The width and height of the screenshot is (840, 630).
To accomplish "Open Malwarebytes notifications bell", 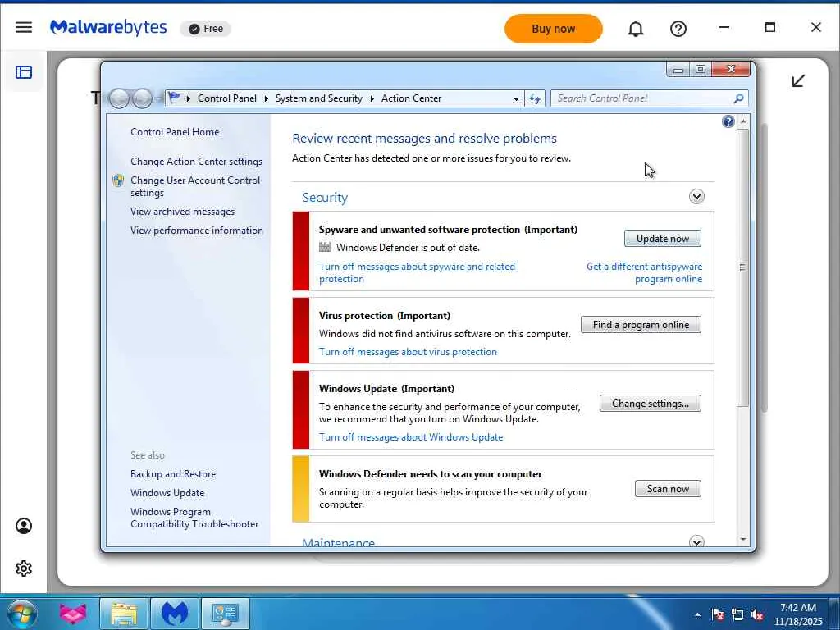I will [x=636, y=29].
